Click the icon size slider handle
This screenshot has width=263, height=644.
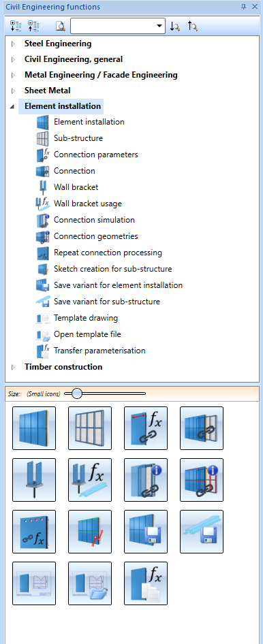(x=76, y=393)
